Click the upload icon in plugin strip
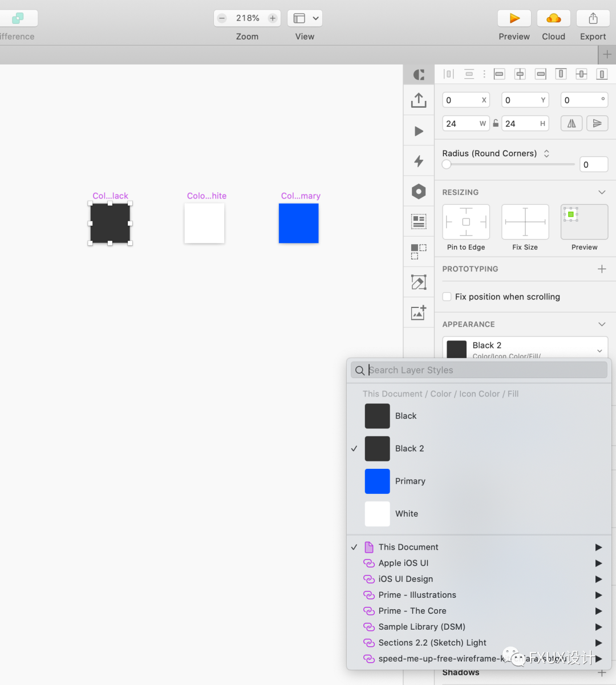Screen dimensions: 616x685 [419, 100]
